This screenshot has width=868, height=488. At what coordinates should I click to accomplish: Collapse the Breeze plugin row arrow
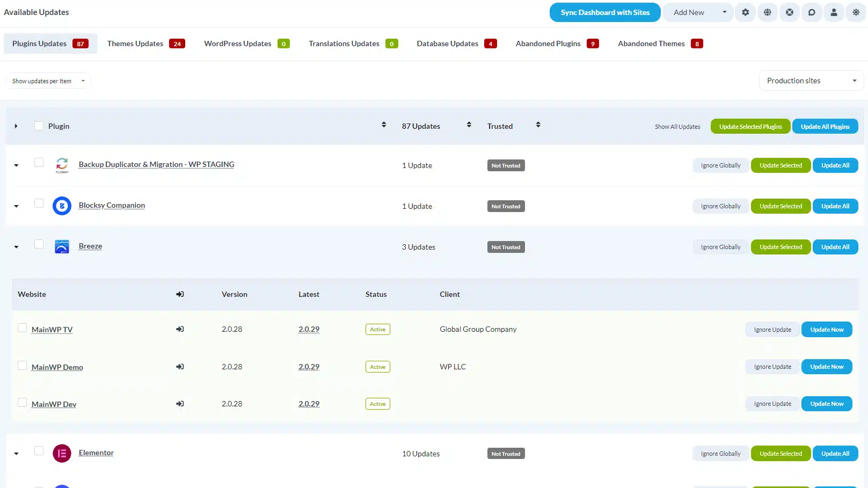click(16, 247)
